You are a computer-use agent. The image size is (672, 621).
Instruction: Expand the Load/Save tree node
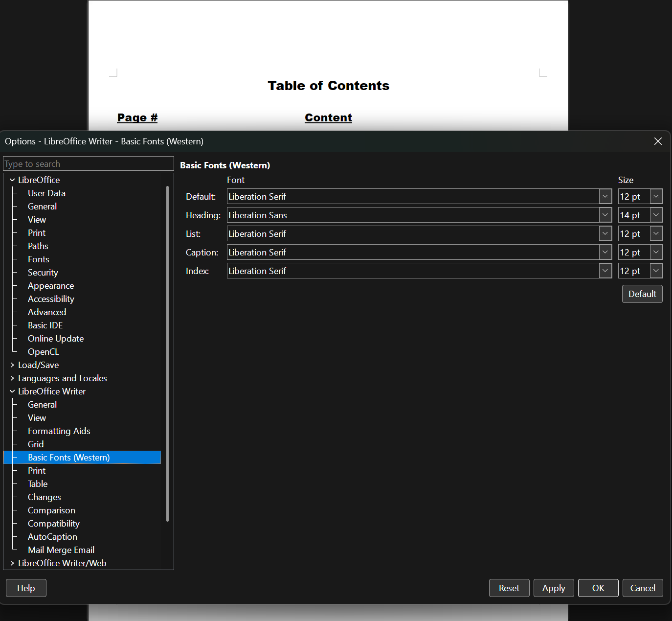point(12,365)
